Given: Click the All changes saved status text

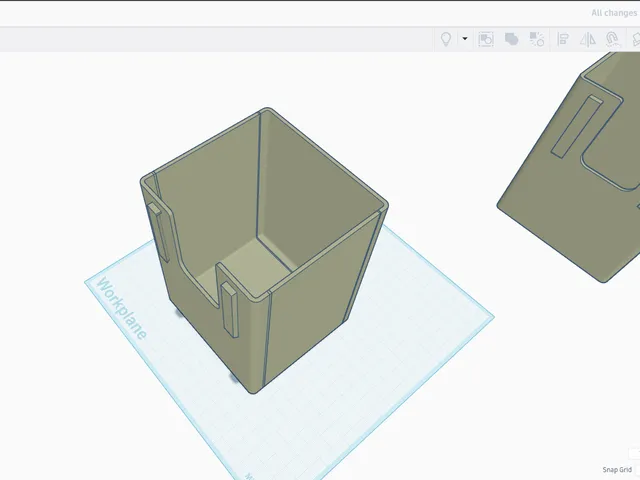Looking at the screenshot, I should (615, 13).
